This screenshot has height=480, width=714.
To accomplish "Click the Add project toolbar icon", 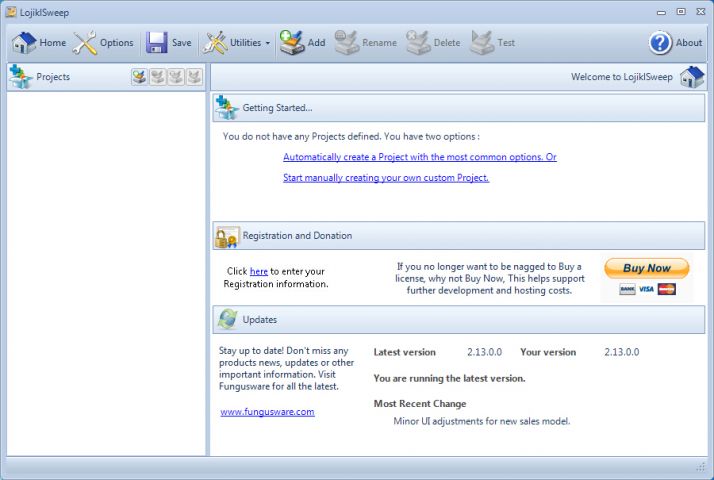I will (292, 43).
